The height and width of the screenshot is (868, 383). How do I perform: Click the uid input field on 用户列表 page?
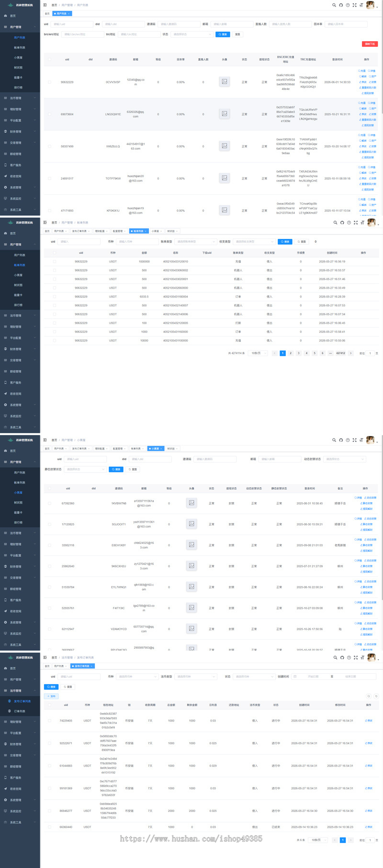click(x=71, y=24)
